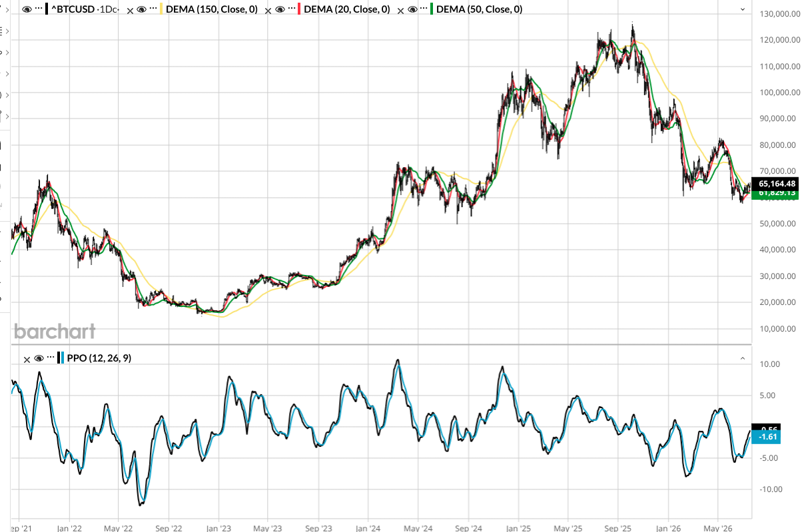Click the yellow DEMA 150 color swatch
The height and width of the screenshot is (532, 806).
point(161,9)
